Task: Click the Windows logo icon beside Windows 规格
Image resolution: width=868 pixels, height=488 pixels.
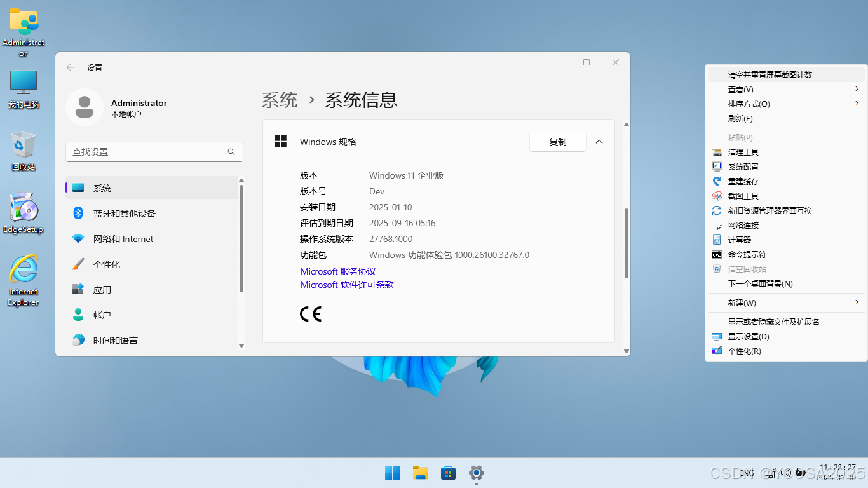Action: point(280,142)
